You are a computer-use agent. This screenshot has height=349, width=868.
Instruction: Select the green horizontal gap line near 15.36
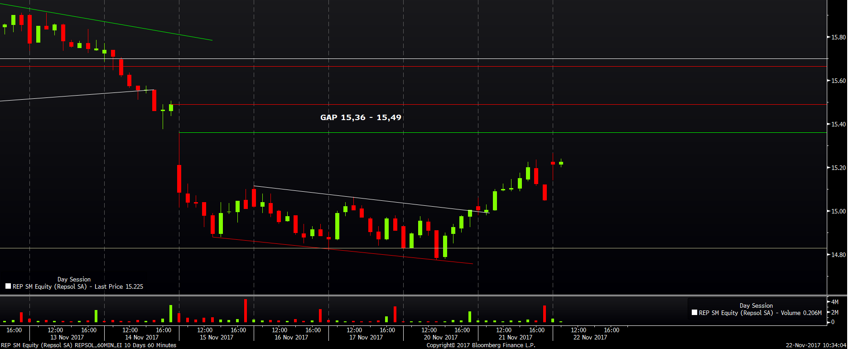[x=503, y=133]
